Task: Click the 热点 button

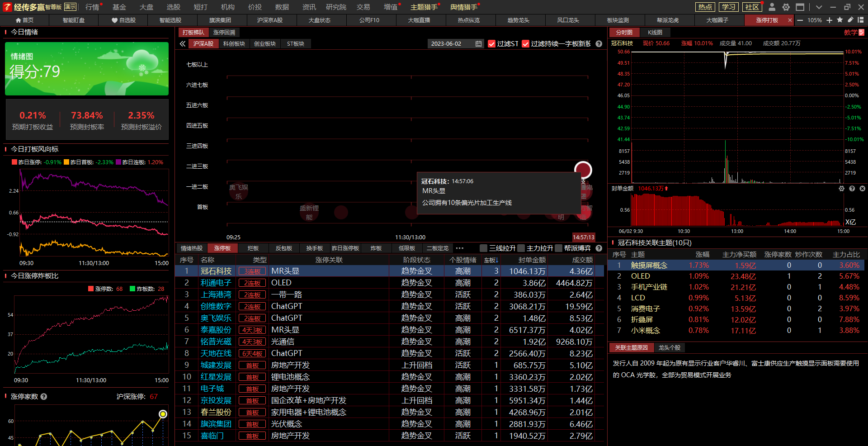Action: (x=705, y=7)
